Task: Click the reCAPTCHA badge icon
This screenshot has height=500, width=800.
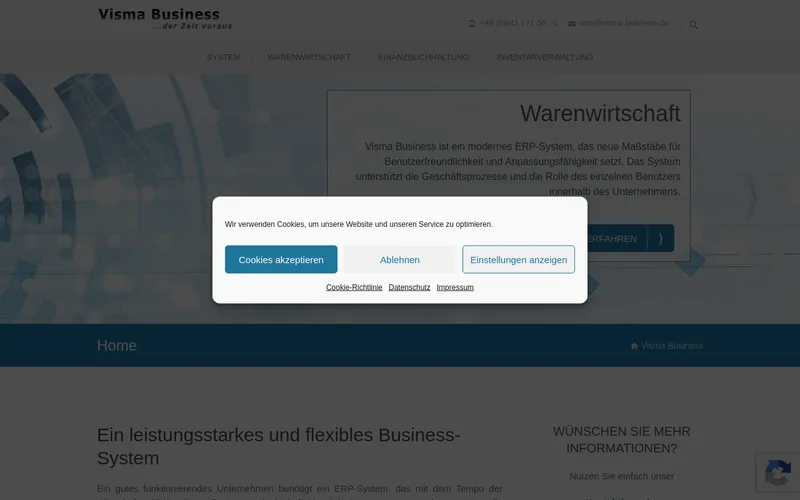Action: 778,472
